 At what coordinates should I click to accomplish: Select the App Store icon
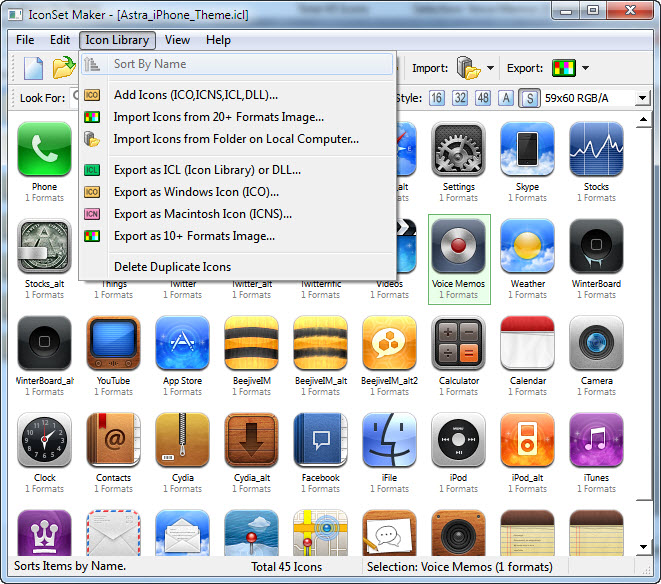click(x=183, y=342)
